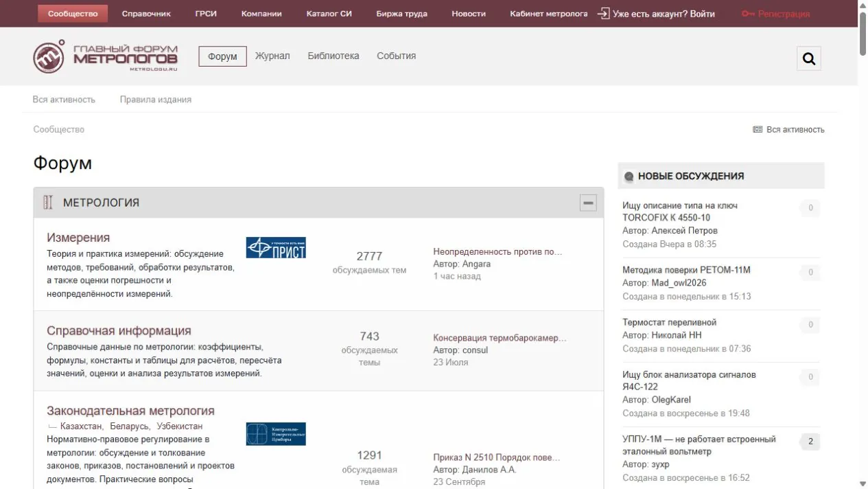This screenshot has width=868, height=489.
Task: Open the Компании menu item
Action: (x=261, y=14)
